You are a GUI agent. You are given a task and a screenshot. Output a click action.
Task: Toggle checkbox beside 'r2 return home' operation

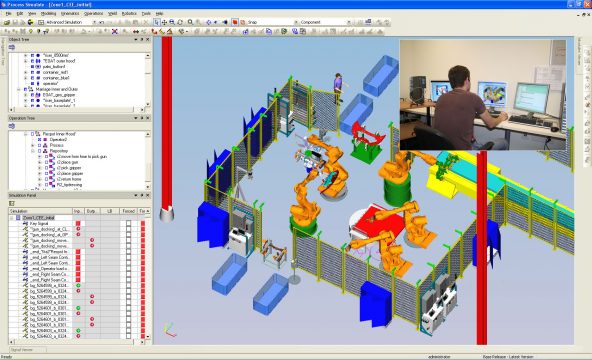point(46,179)
